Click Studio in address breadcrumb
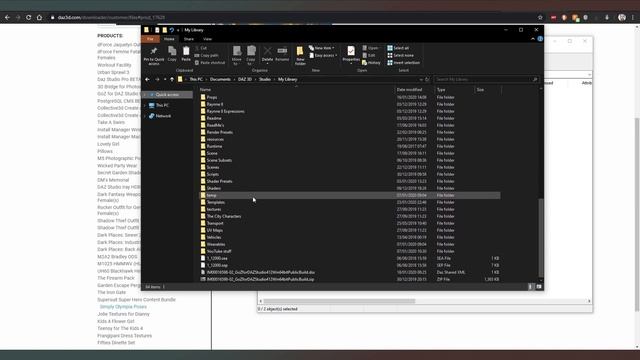Screen dimensions: 640x360 (x=265, y=80)
